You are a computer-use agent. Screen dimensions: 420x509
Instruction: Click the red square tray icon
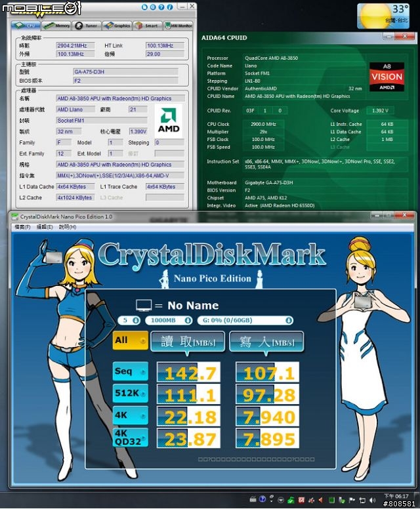(301, 500)
